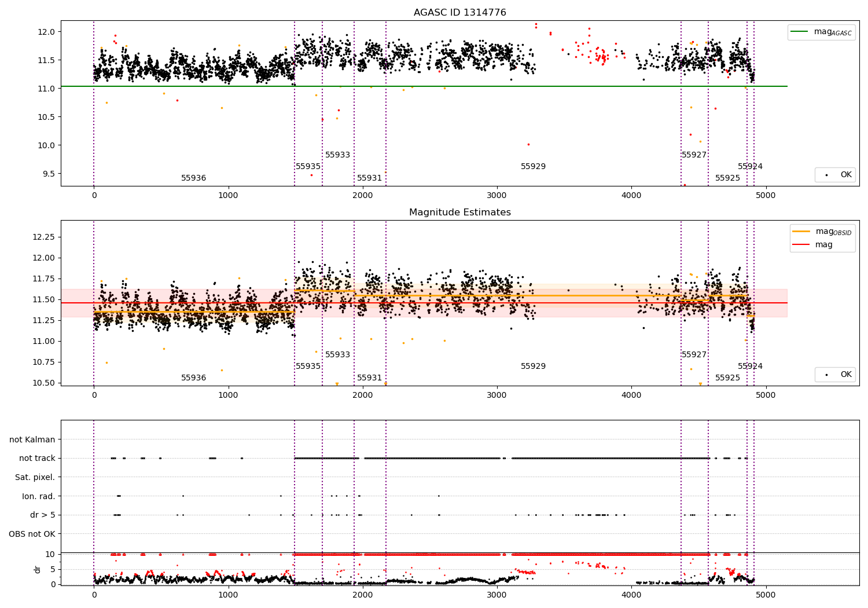Click obsid label 55935 in the AGASC plot
Screen dimensions: 868x608
(308, 166)
